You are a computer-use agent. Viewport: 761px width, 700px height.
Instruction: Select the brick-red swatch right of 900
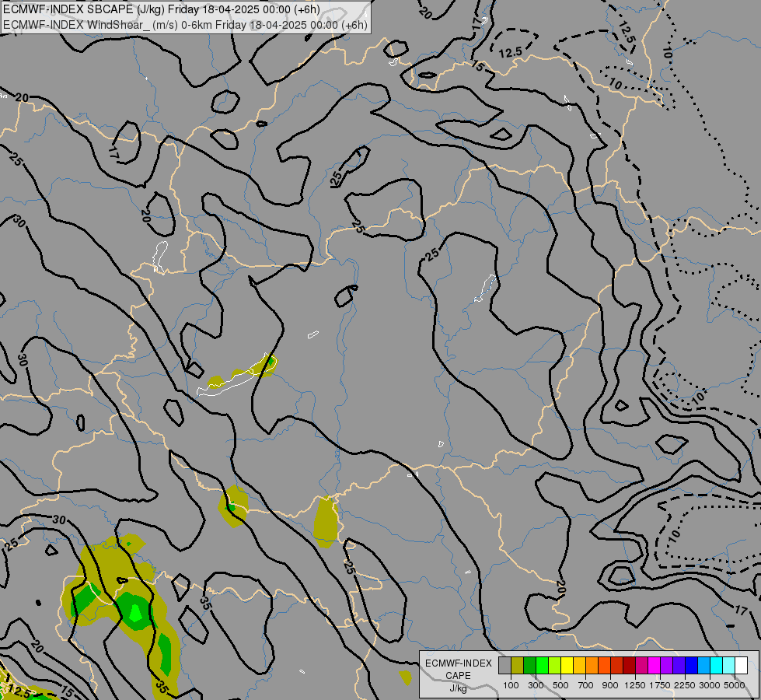(617, 666)
